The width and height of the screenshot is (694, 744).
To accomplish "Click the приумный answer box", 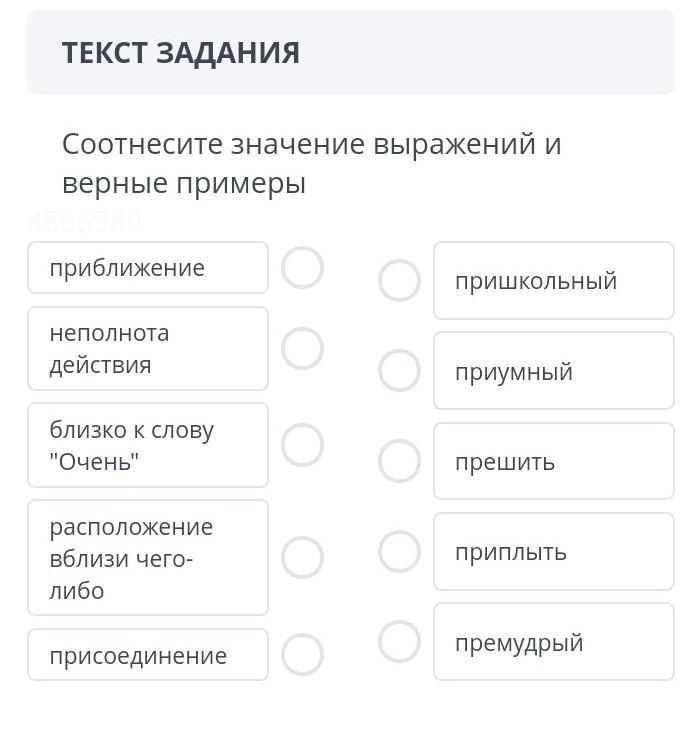I will 554,371.
